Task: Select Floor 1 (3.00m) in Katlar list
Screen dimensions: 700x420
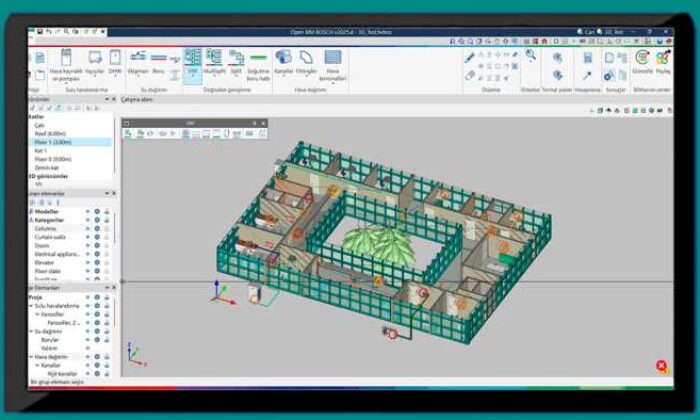Action: click(x=53, y=142)
